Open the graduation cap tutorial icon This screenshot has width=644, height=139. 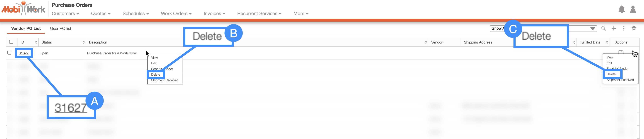[634, 28]
